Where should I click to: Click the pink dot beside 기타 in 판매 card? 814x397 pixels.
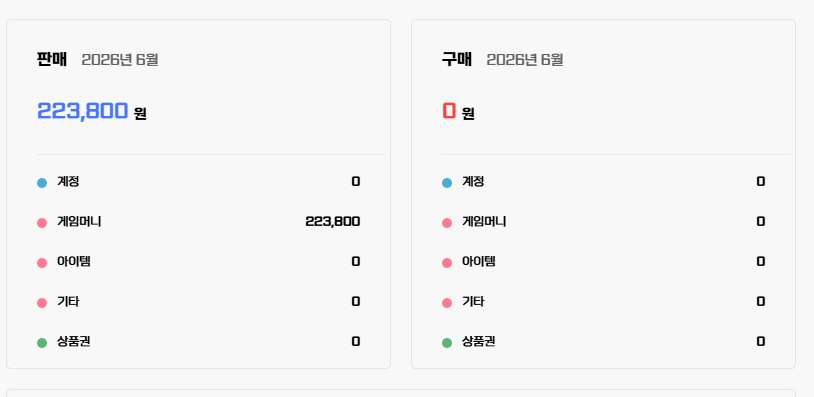coord(42,303)
